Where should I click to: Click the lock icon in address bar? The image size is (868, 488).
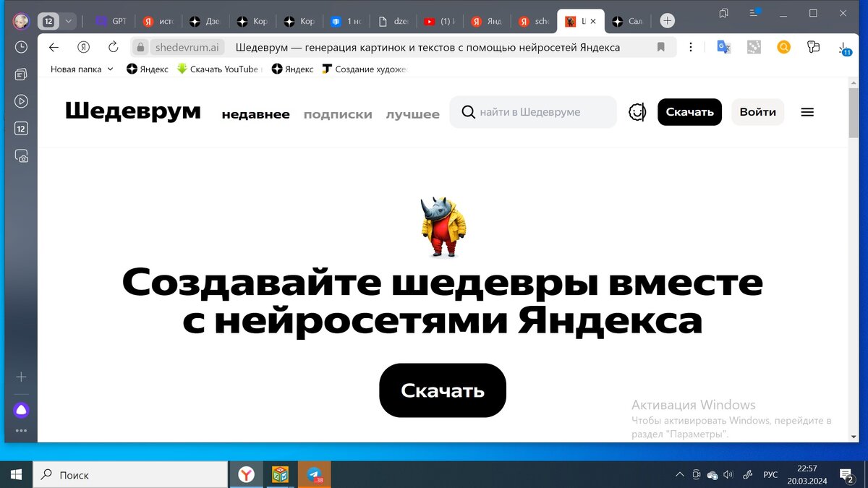(x=140, y=48)
